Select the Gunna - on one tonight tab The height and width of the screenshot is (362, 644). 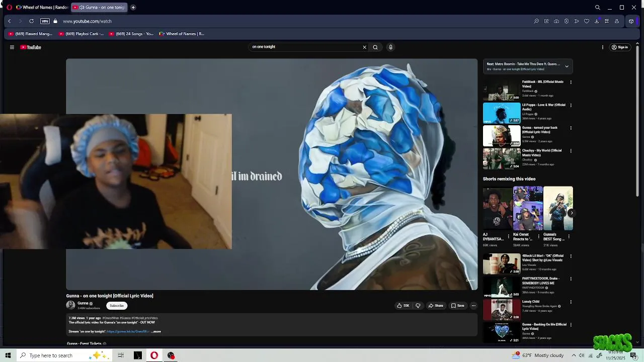[99, 8]
